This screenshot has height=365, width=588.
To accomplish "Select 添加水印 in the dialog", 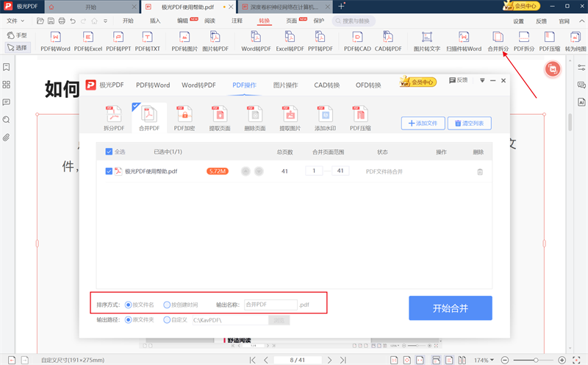I will (325, 118).
